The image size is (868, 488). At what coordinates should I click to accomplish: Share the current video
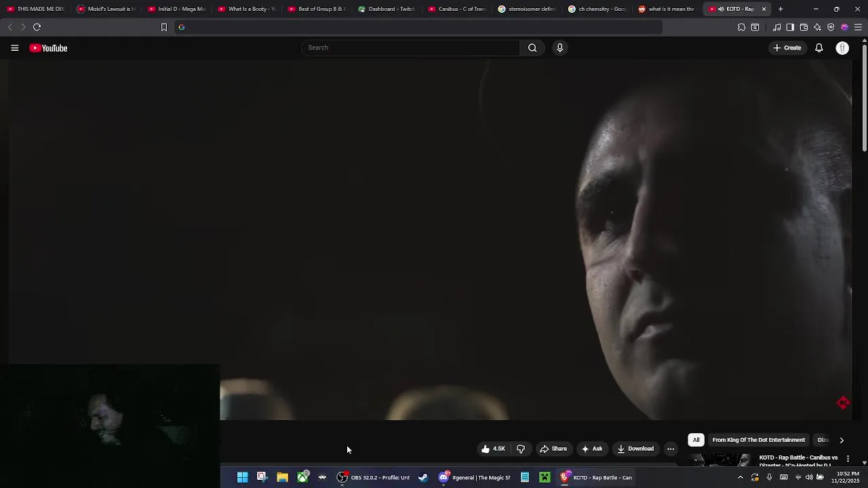[553, 449]
